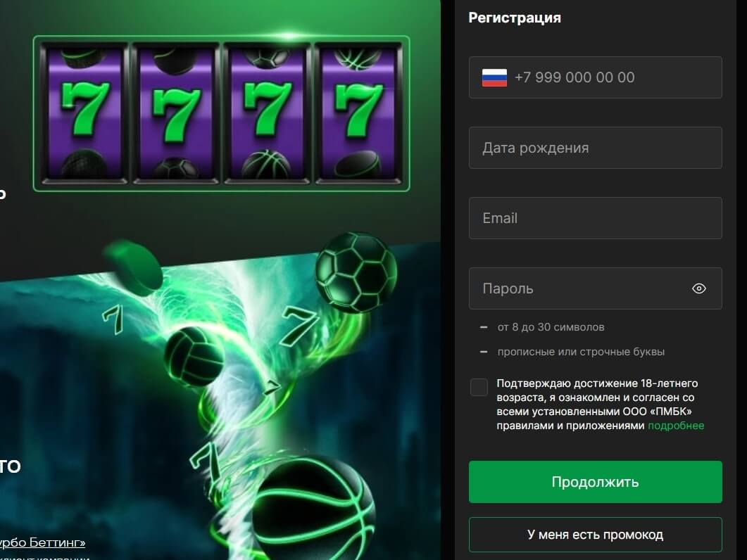The height and width of the screenshot is (560, 747).
Task: Open the У меня есть промокод option
Action: point(595,535)
